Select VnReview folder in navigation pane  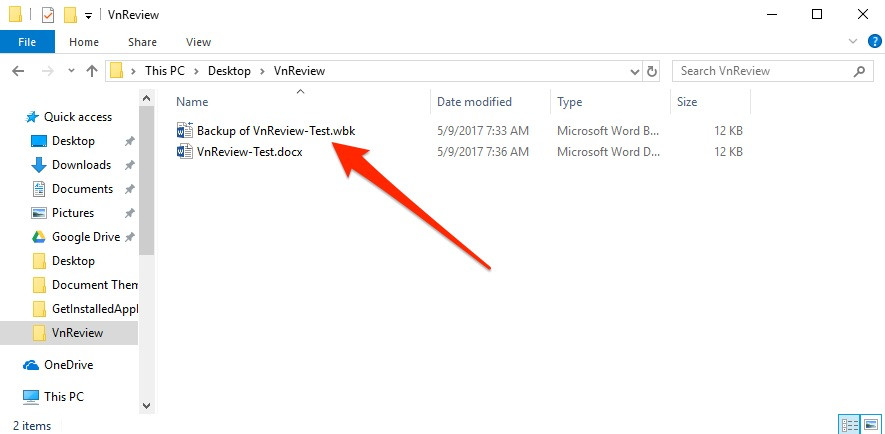coord(69,333)
